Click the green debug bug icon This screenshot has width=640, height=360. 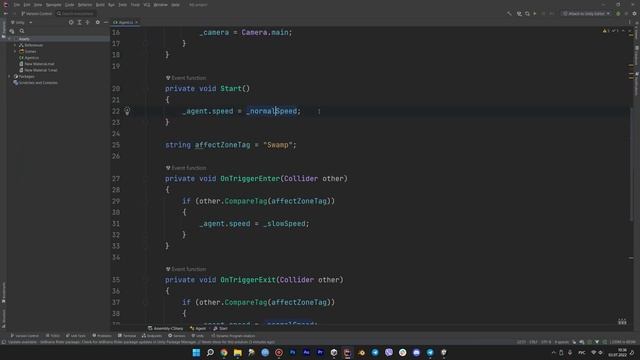click(618, 13)
